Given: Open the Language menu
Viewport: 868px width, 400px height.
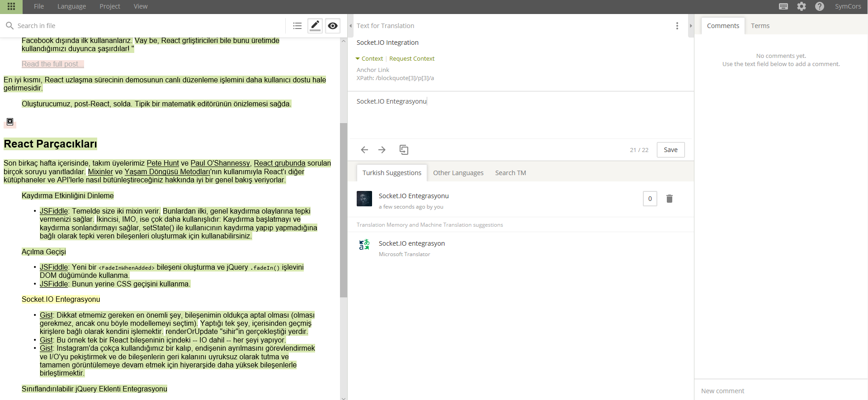Looking at the screenshot, I should (x=71, y=6).
